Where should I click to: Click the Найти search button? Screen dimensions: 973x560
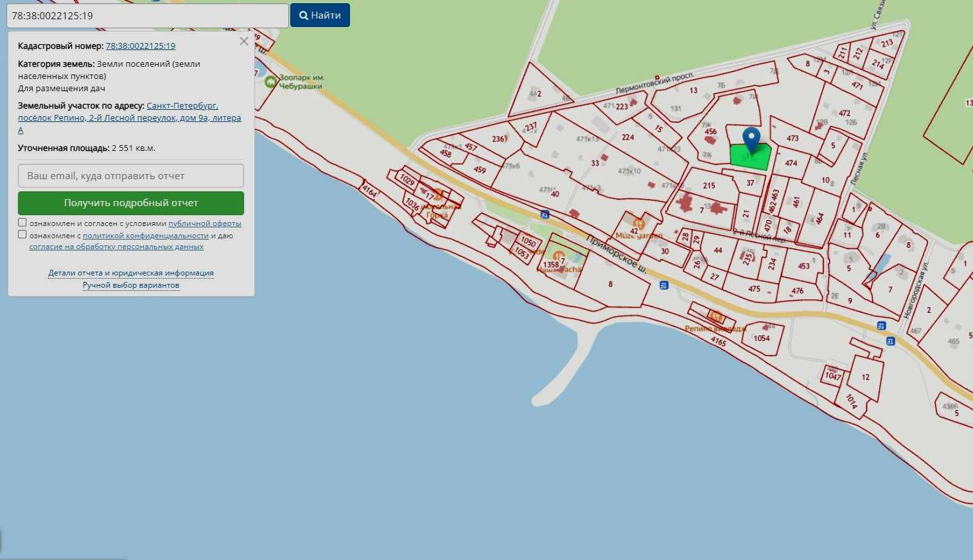click(x=320, y=15)
